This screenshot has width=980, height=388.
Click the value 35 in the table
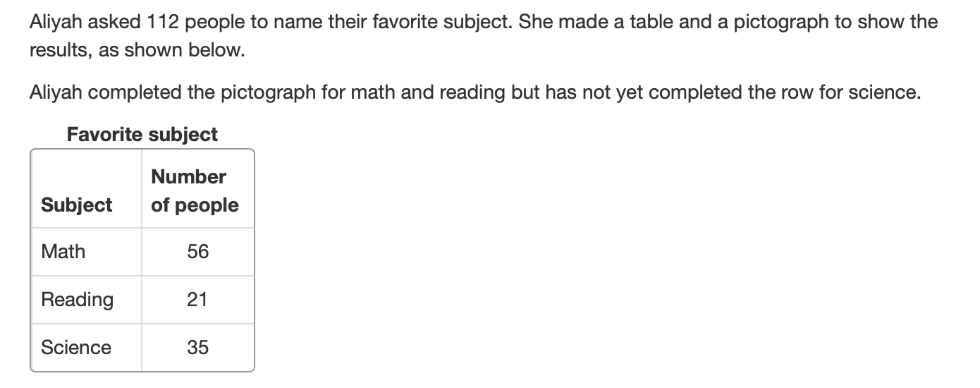(x=197, y=347)
